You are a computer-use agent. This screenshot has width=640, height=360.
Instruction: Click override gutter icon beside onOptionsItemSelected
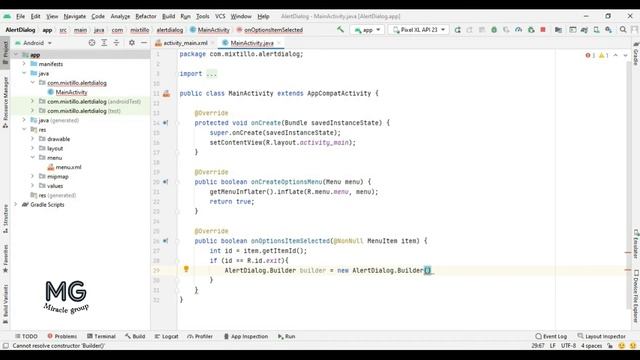click(x=165, y=241)
